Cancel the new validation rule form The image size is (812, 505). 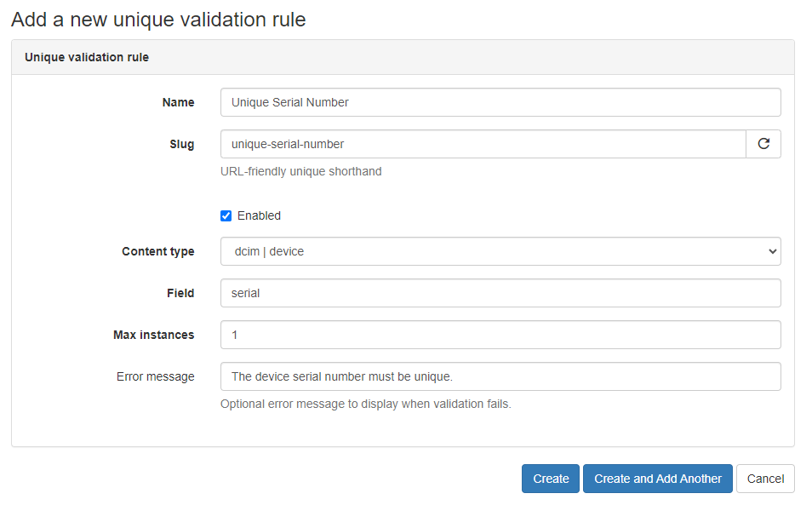(x=765, y=479)
